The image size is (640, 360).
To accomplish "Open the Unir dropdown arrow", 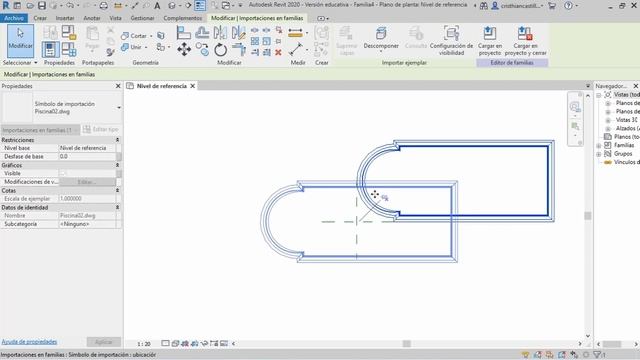I will (x=146, y=47).
